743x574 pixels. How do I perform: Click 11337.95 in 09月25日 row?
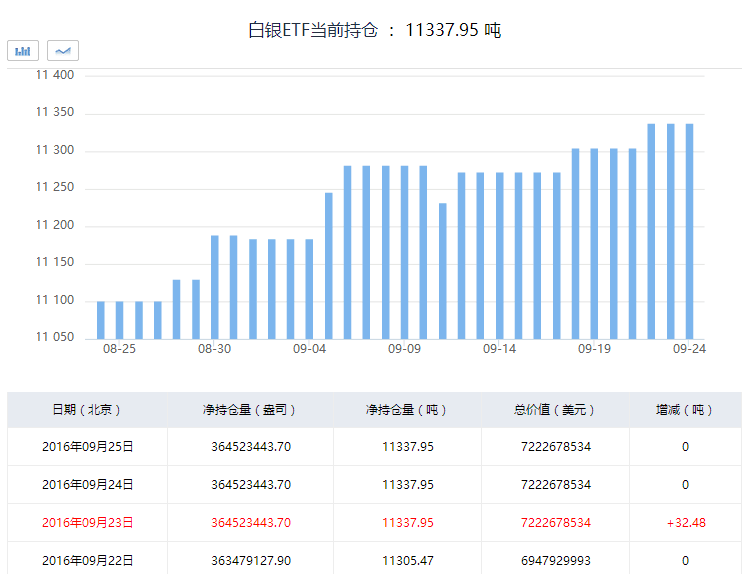pyautogui.click(x=408, y=446)
